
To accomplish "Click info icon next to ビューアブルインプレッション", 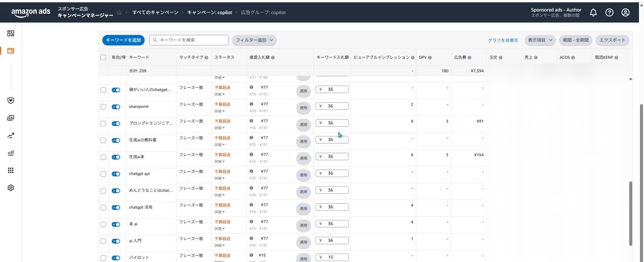I will click(413, 58).
